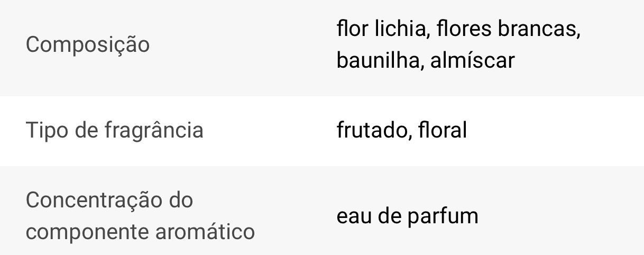Click the "componente aromático" label line

pyautogui.click(x=140, y=231)
